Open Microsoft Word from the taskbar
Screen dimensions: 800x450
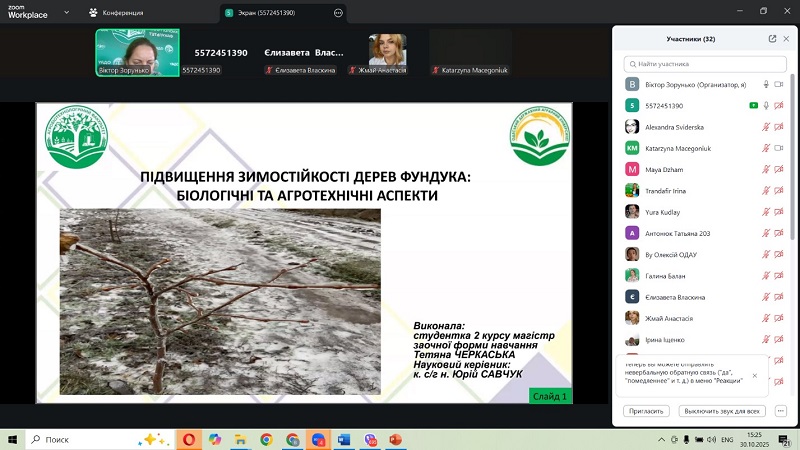343,439
